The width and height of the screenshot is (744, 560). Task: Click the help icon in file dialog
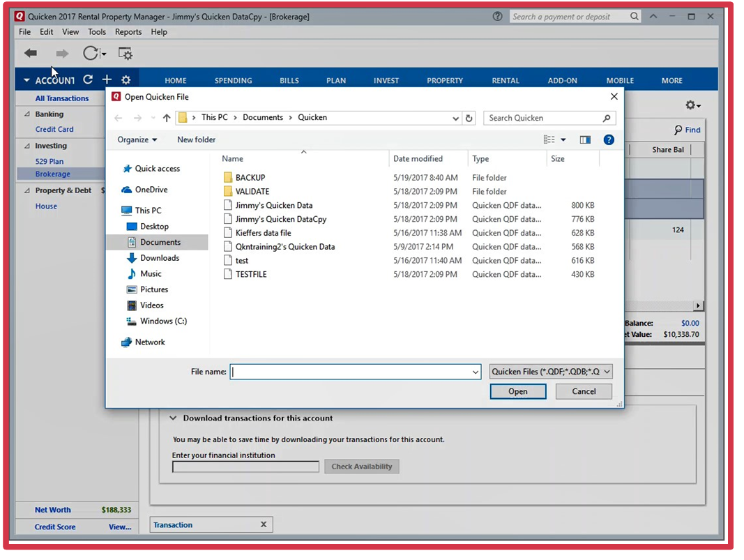[x=609, y=139]
